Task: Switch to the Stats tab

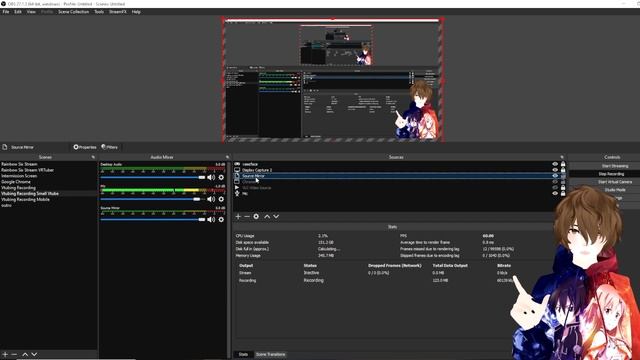Action: point(243,354)
